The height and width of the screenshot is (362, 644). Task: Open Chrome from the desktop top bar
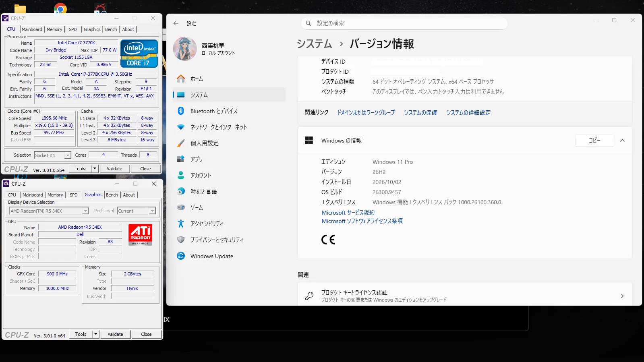coord(60,8)
